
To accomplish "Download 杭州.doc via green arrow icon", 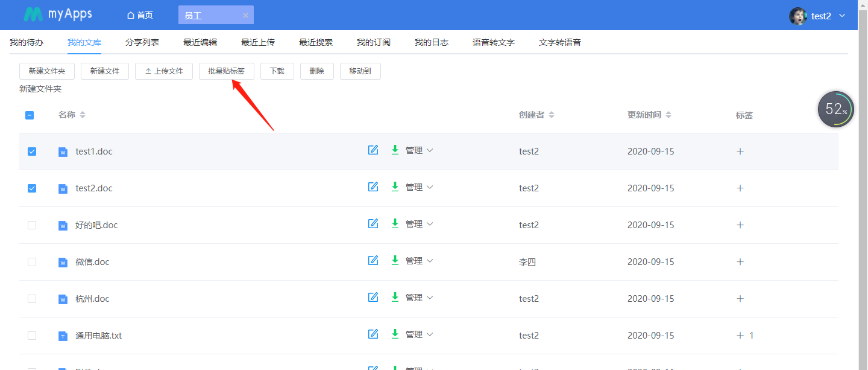I will click(395, 297).
